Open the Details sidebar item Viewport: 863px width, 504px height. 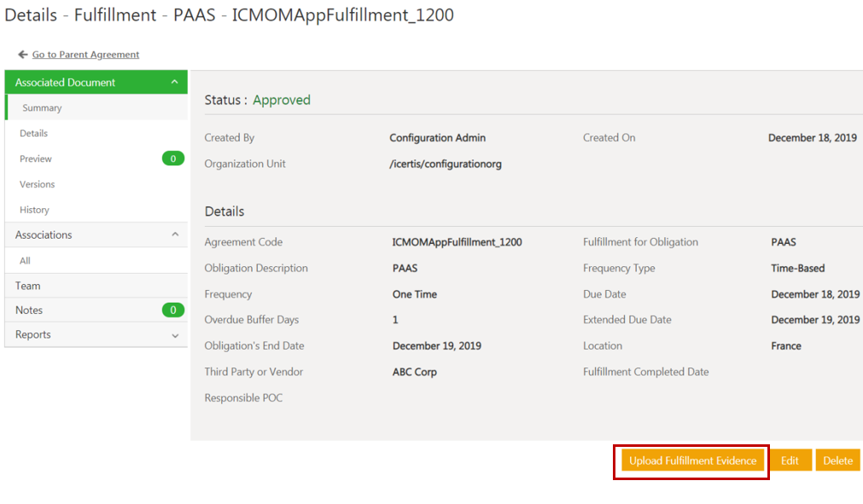34,133
